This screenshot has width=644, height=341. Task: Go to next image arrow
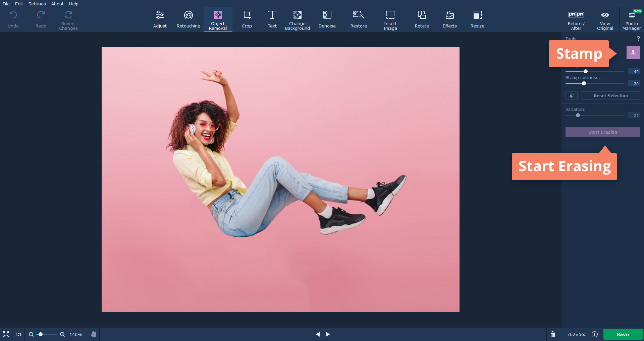point(328,334)
